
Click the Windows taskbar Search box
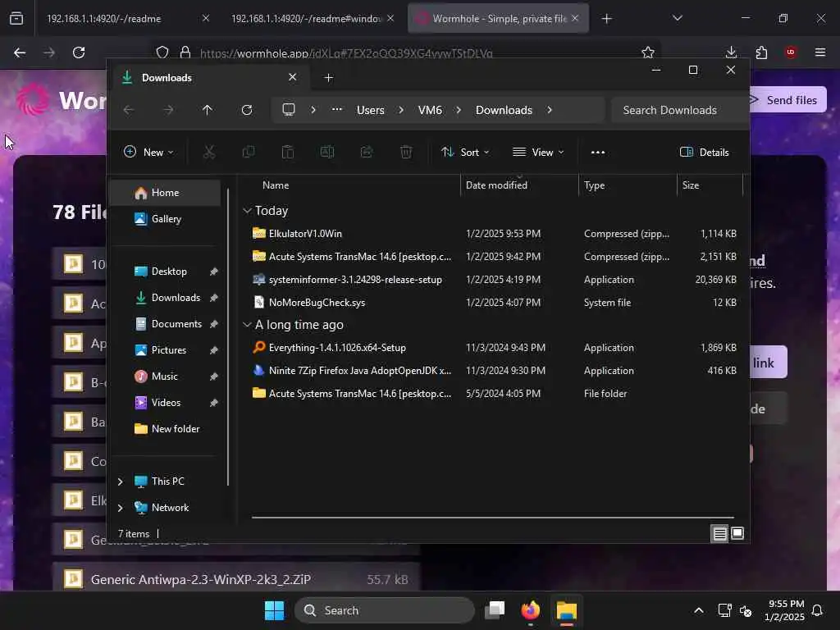(x=385, y=610)
